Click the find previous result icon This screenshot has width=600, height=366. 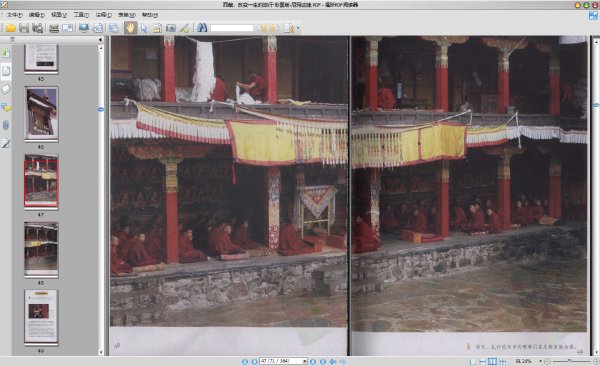point(261,28)
